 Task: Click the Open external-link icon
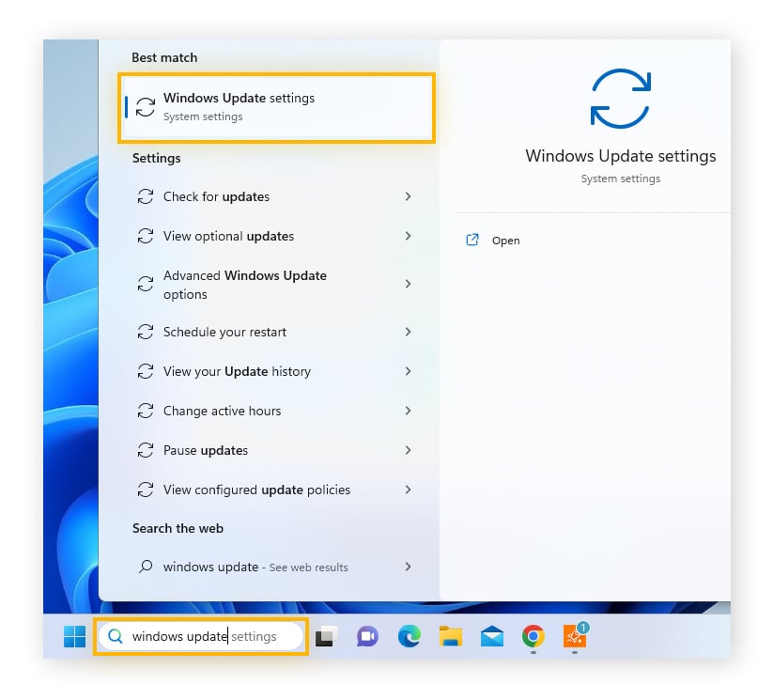(472, 240)
